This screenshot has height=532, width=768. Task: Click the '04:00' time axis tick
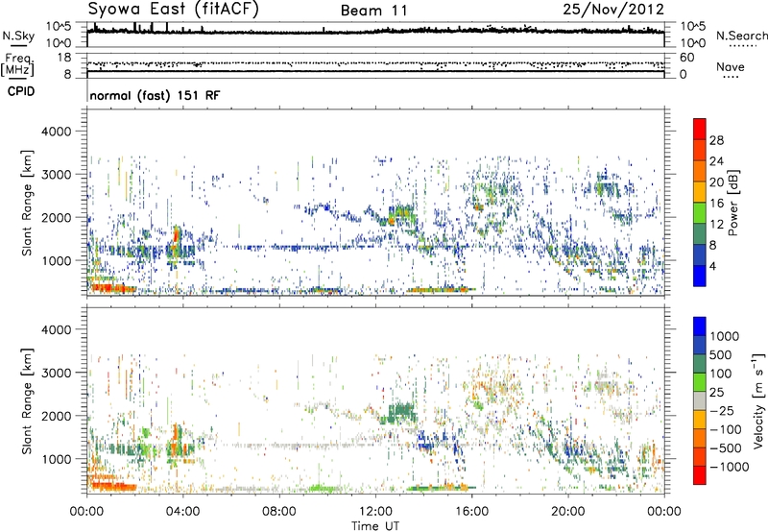182,512
